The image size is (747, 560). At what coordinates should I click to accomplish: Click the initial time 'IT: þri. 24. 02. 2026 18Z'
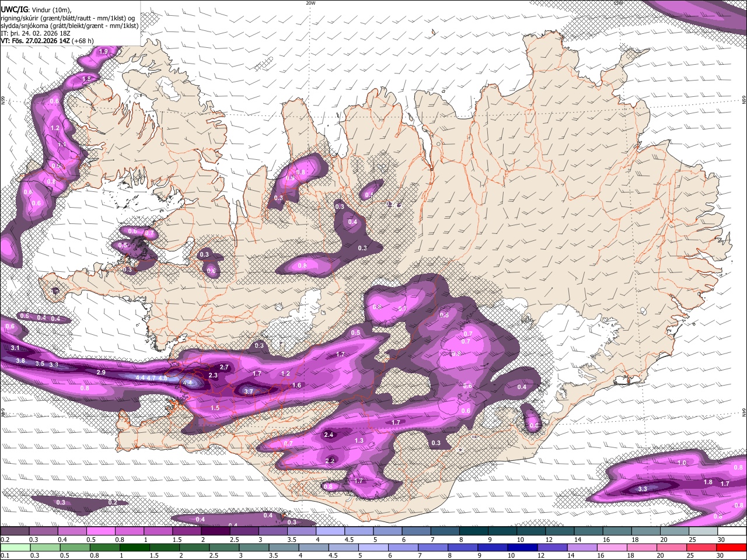pos(36,33)
